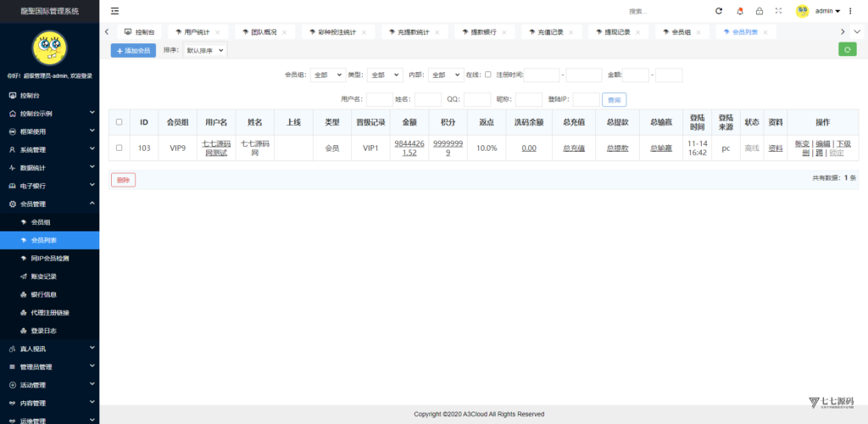
Task: Close the 用户统计 tab
Action: tap(218, 32)
